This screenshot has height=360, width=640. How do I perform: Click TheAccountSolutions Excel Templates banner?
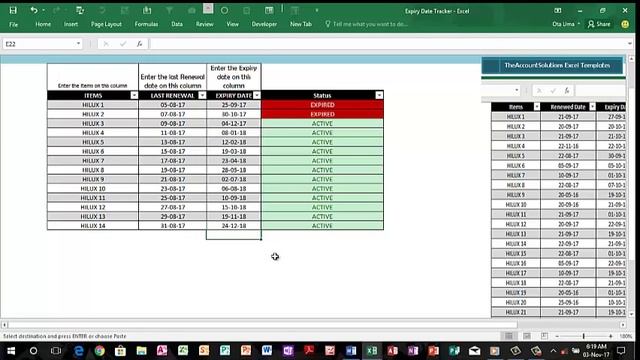point(552,65)
